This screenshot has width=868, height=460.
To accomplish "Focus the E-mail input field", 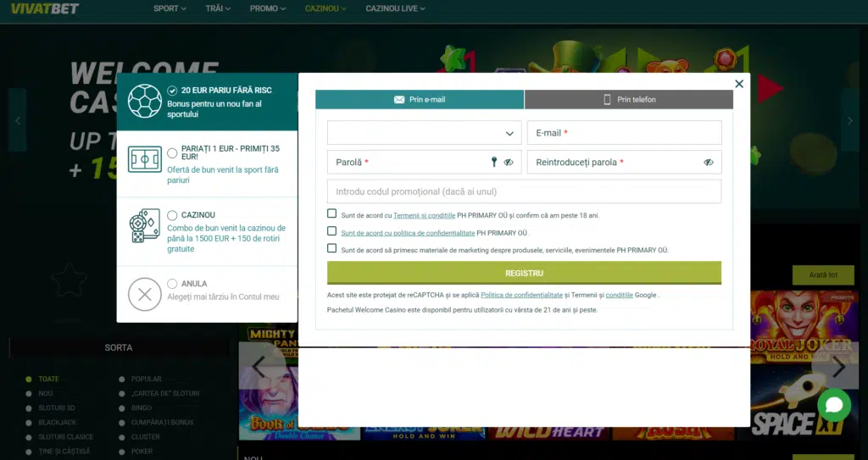I will click(625, 133).
